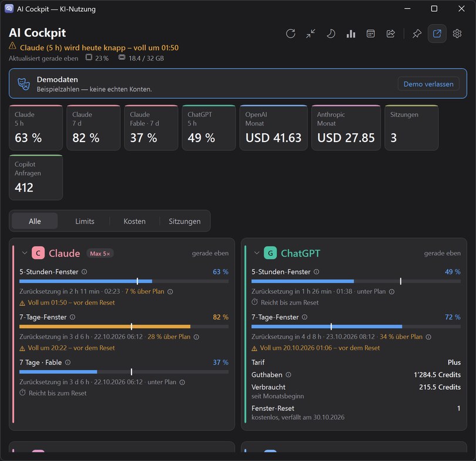Pin window with the pin icon
The height and width of the screenshot is (461, 476).
[x=417, y=33]
